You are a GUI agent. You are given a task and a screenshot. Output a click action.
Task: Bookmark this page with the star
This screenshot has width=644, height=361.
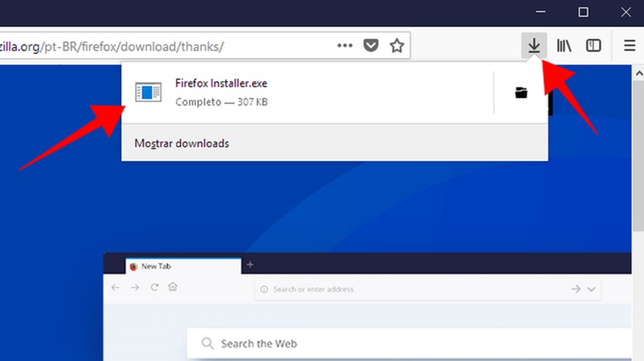coord(397,46)
